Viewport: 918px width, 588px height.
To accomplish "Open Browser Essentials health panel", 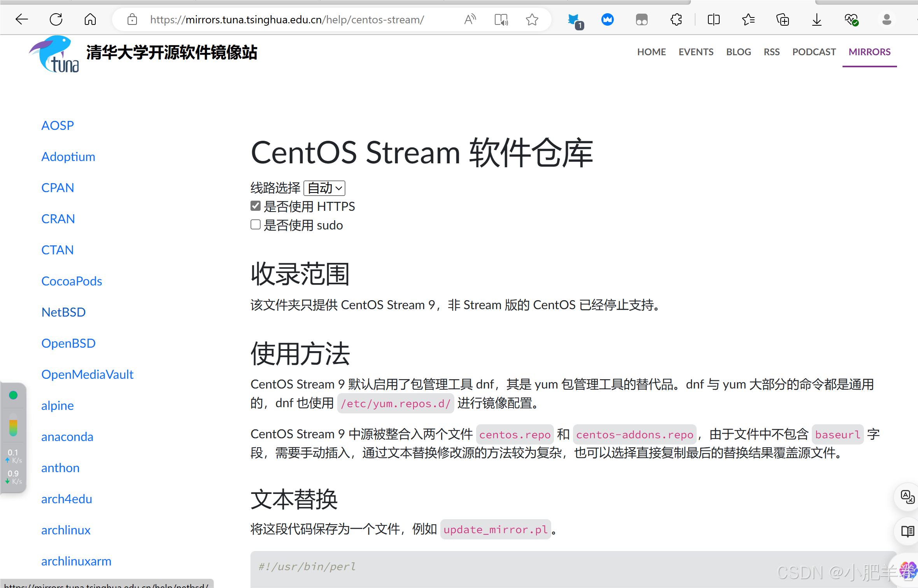I will pos(851,19).
